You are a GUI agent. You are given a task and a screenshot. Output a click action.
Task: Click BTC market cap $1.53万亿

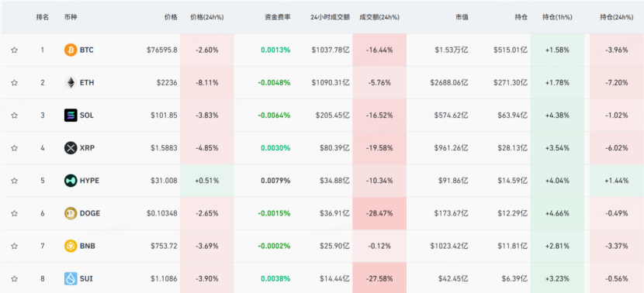452,50
